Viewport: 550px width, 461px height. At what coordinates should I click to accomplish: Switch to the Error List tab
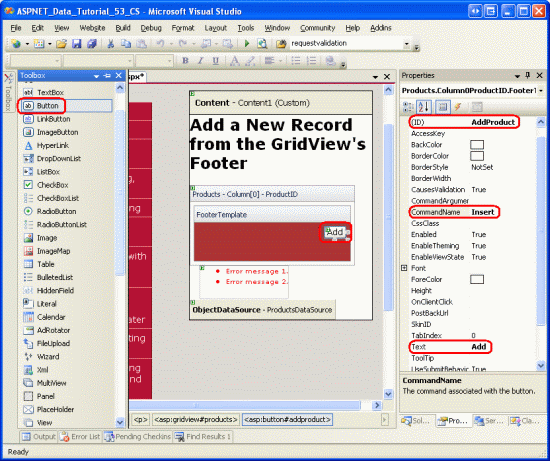[x=80, y=437]
